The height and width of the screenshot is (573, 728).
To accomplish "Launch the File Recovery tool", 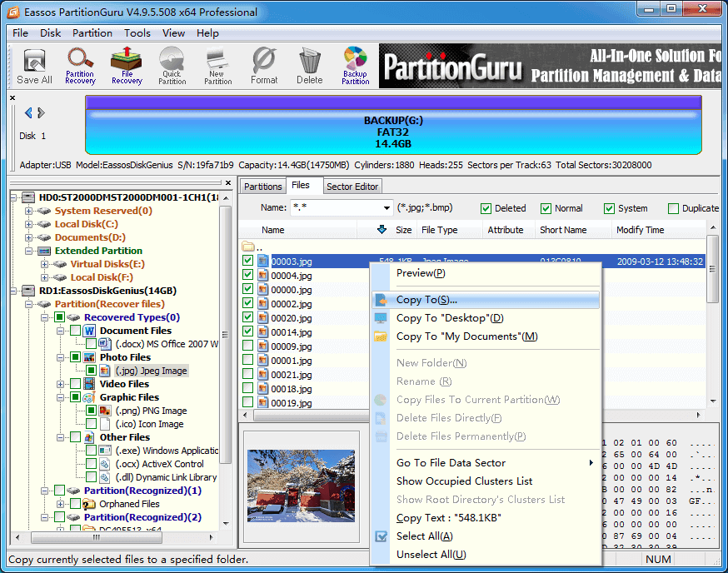I will [127, 67].
